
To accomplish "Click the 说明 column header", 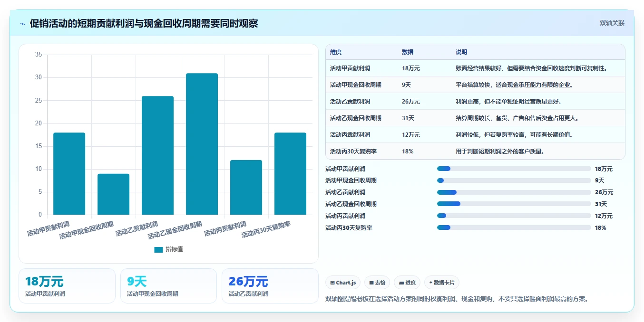I will tap(461, 52).
